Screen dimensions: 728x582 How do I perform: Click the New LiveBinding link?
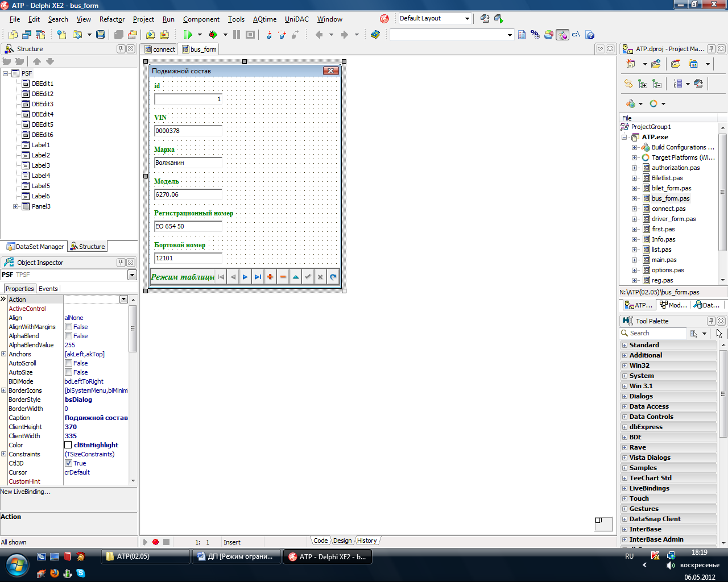(x=26, y=492)
